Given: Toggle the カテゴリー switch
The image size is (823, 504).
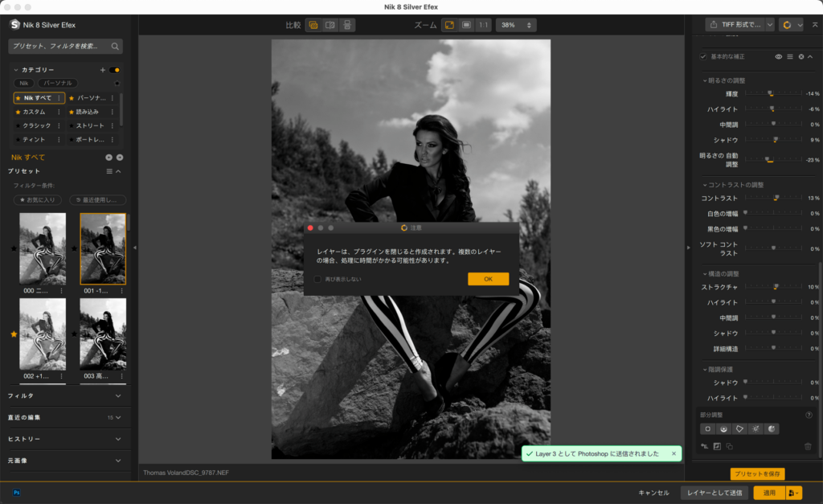Looking at the screenshot, I should [114, 70].
